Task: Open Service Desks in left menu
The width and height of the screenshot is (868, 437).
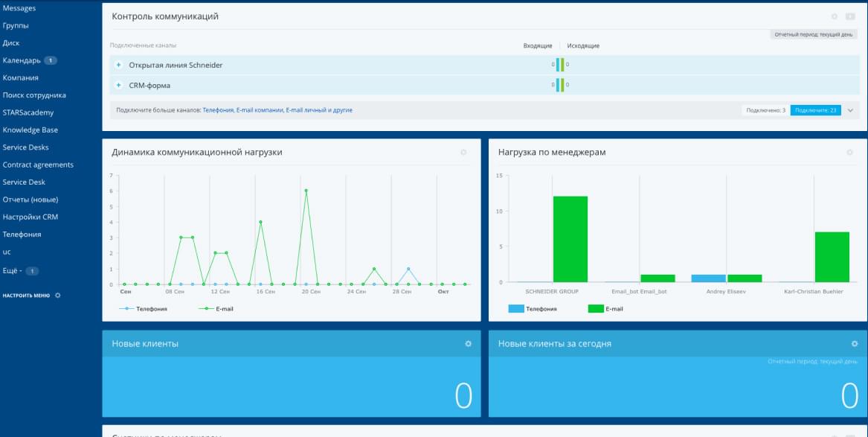Action: (x=25, y=147)
